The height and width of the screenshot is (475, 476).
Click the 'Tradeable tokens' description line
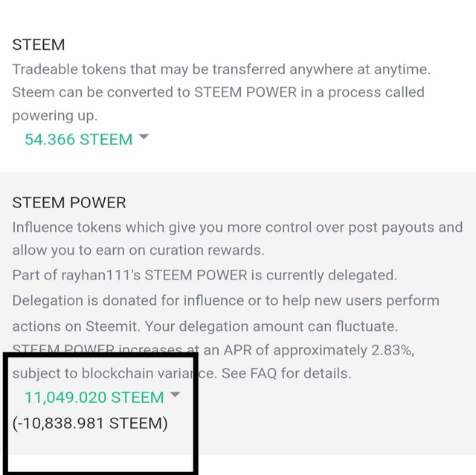coord(221,69)
